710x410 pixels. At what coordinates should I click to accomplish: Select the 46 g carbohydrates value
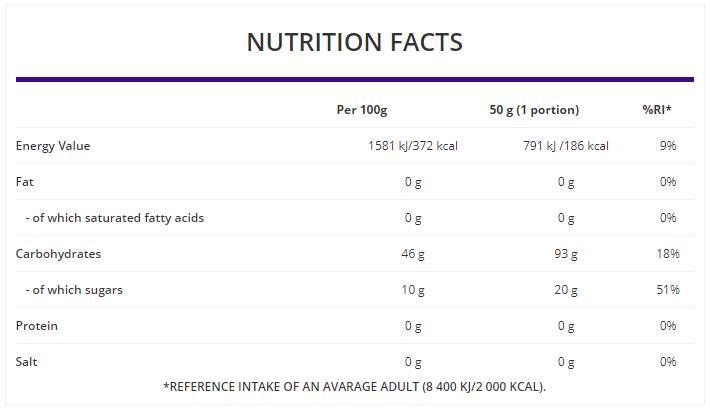click(412, 254)
